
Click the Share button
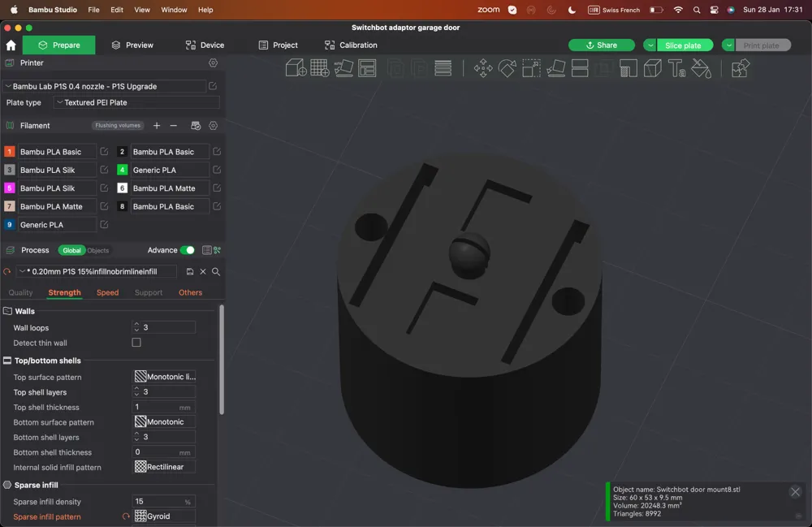coord(601,45)
